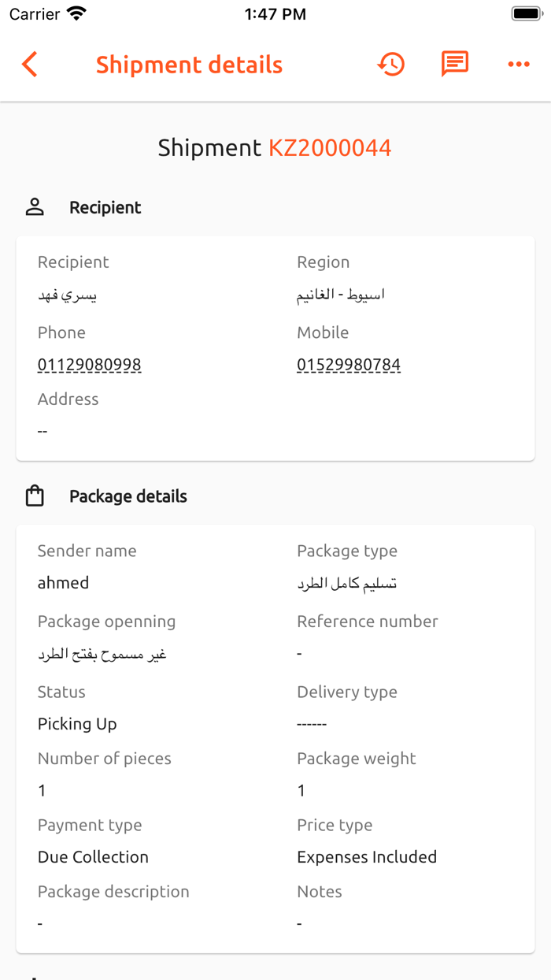The height and width of the screenshot is (980, 551).
Task: Tap the Address field value
Action: pos(43,431)
